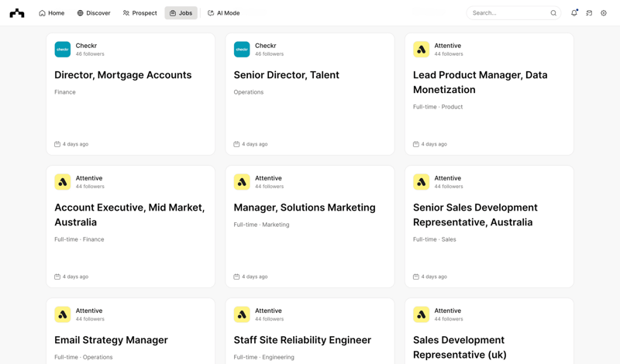The height and width of the screenshot is (364, 620).
Task: Open Lead Product Manager, Data Monetization job
Action: click(480, 82)
